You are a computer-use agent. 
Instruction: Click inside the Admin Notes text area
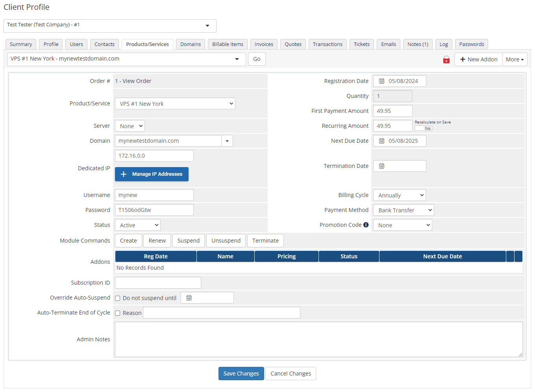(318, 339)
